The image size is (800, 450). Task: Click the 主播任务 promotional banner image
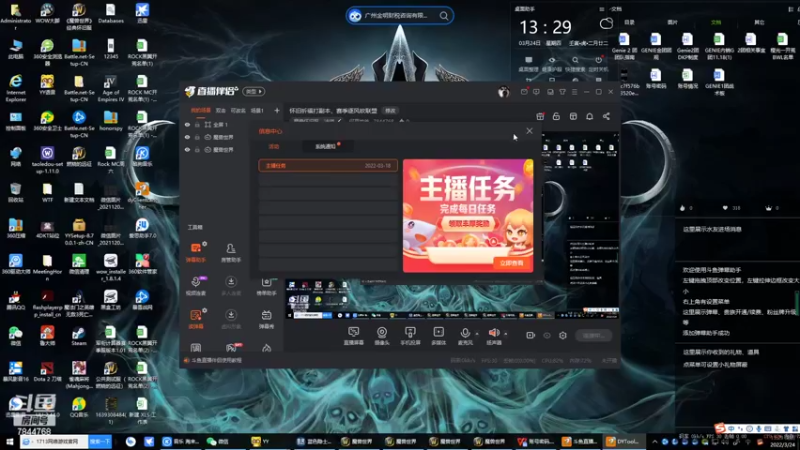pos(468,215)
